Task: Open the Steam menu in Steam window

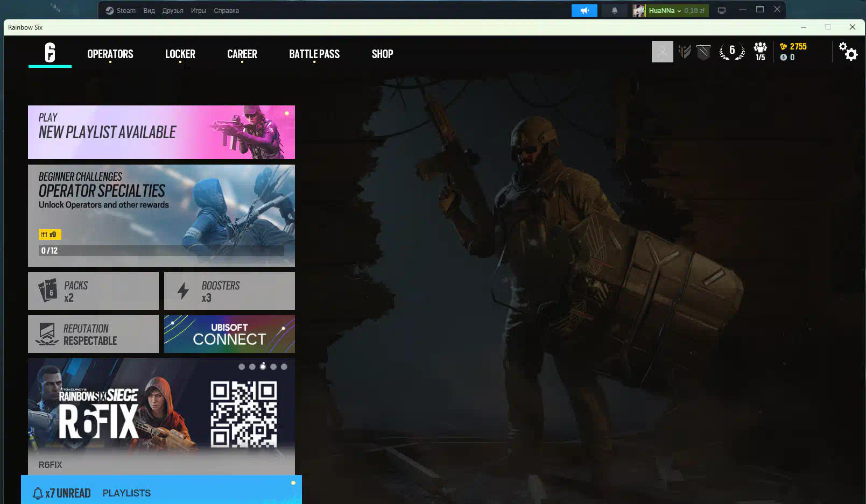Action: coord(121,10)
